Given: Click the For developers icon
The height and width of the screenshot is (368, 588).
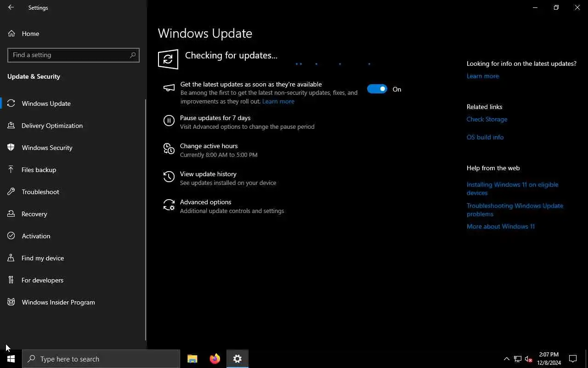Looking at the screenshot, I should [x=11, y=280].
